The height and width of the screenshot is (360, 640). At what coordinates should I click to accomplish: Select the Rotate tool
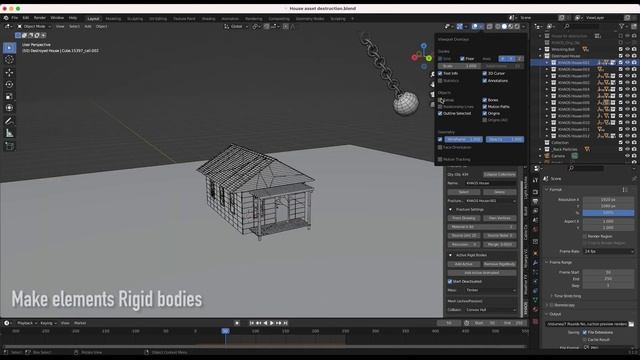[x=9, y=84]
